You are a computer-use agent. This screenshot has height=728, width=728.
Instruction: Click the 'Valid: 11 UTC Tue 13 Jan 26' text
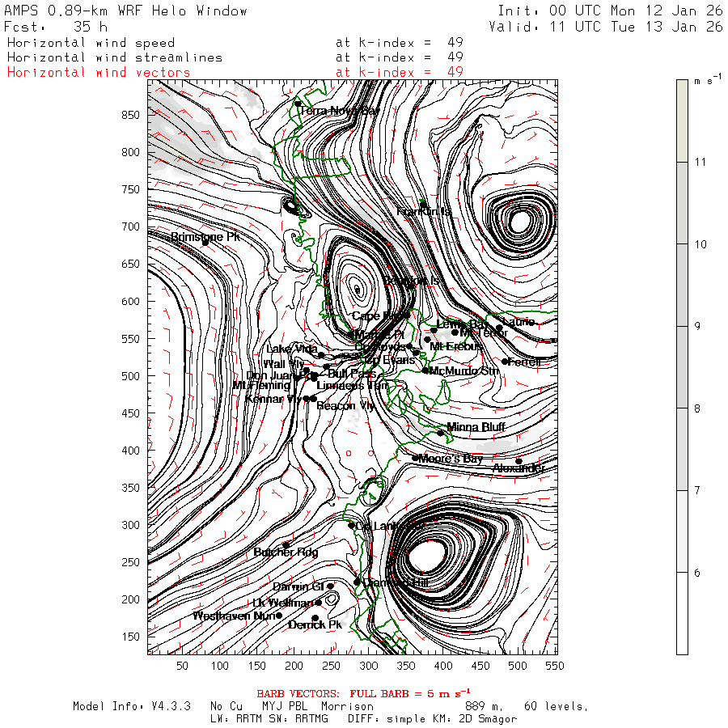click(x=605, y=27)
